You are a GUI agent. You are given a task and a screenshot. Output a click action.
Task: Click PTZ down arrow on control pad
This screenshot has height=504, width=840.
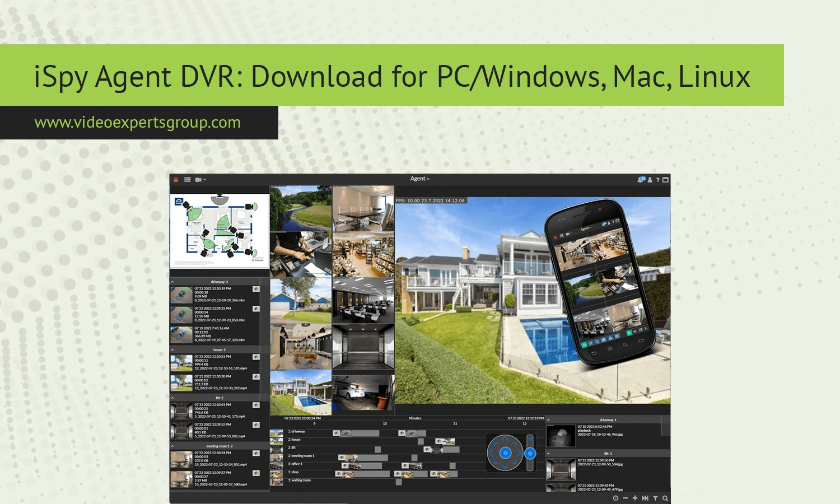[x=505, y=466]
